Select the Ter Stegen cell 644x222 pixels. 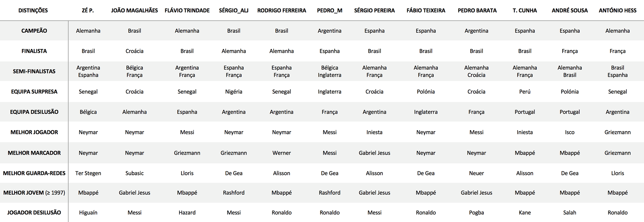[88, 173]
